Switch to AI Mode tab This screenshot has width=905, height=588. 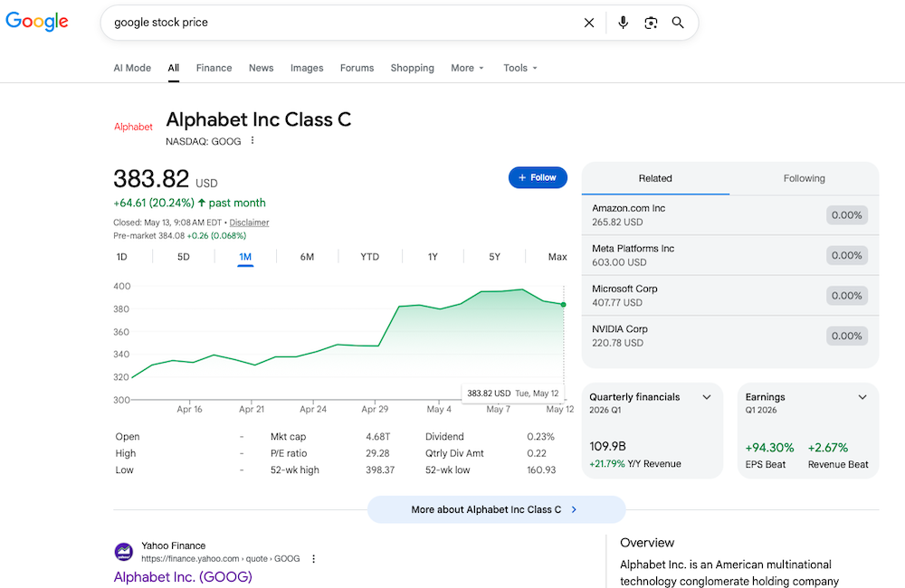[132, 68]
